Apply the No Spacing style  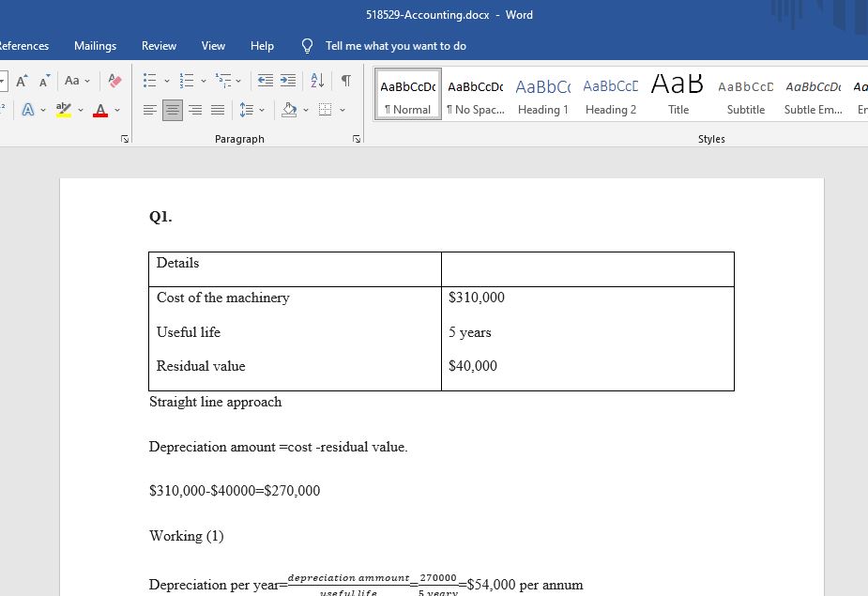pos(476,94)
